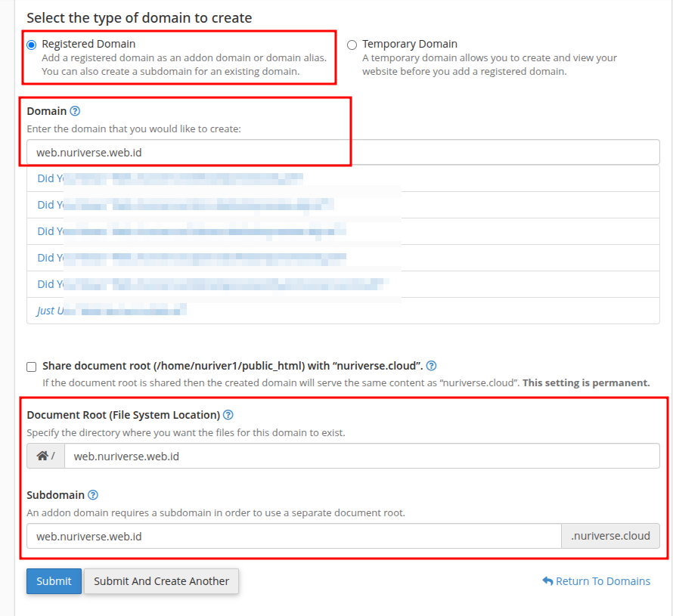Open Document Root help icon

pos(228,415)
